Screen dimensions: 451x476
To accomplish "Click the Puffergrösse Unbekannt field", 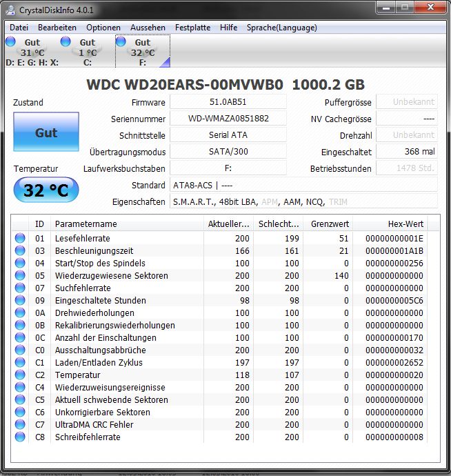I will [407, 102].
